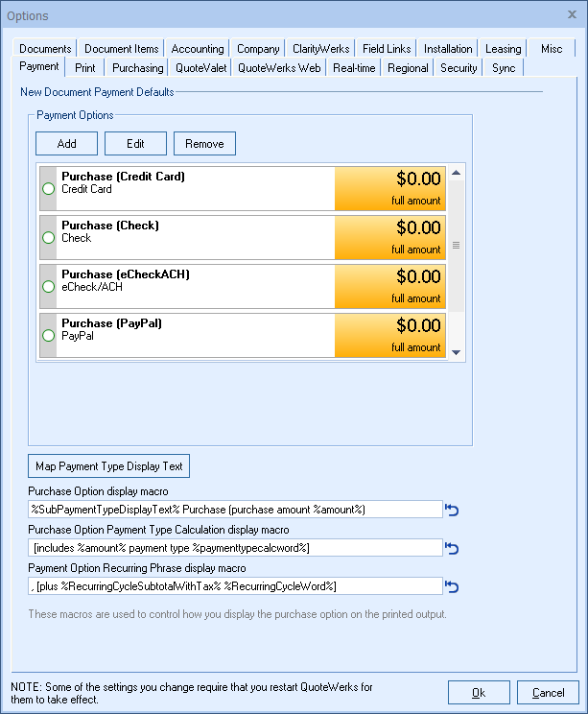588x714 pixels.
Task: Select the Purchase (Credit Card) radio button
Action: (x=49, y=188)
